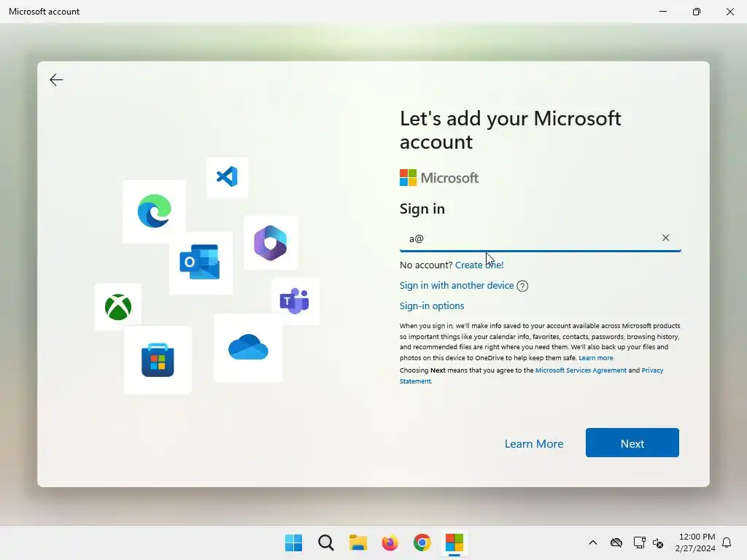Click the Microsoft logo above Sign in
The image size is (747, 560).
coord(438,178)
